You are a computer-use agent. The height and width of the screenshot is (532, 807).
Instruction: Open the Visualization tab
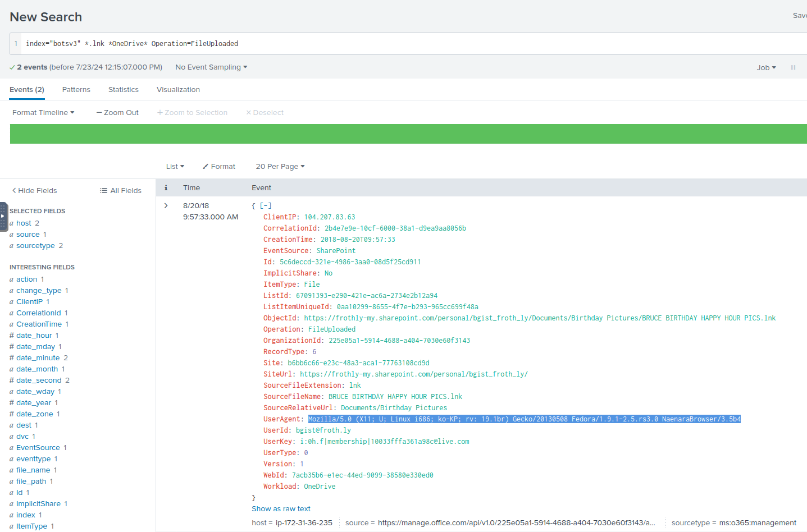coord(178,90)
